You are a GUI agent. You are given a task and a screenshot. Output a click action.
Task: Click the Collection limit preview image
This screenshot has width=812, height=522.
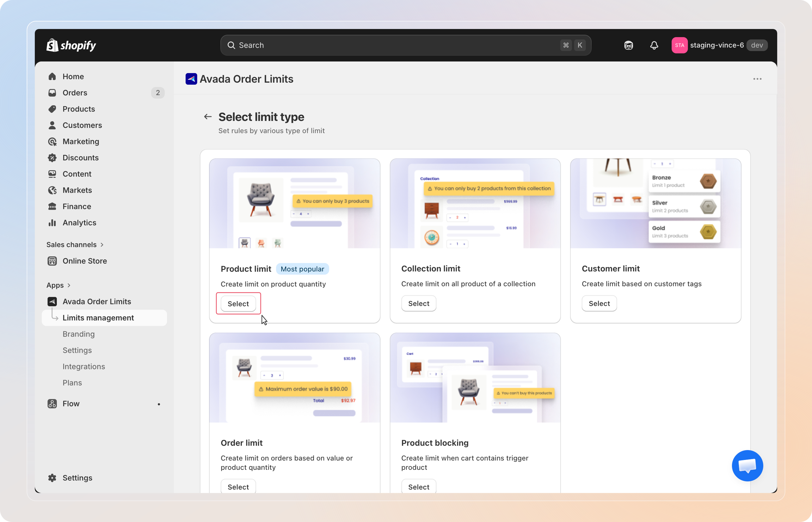click(475, 203)
